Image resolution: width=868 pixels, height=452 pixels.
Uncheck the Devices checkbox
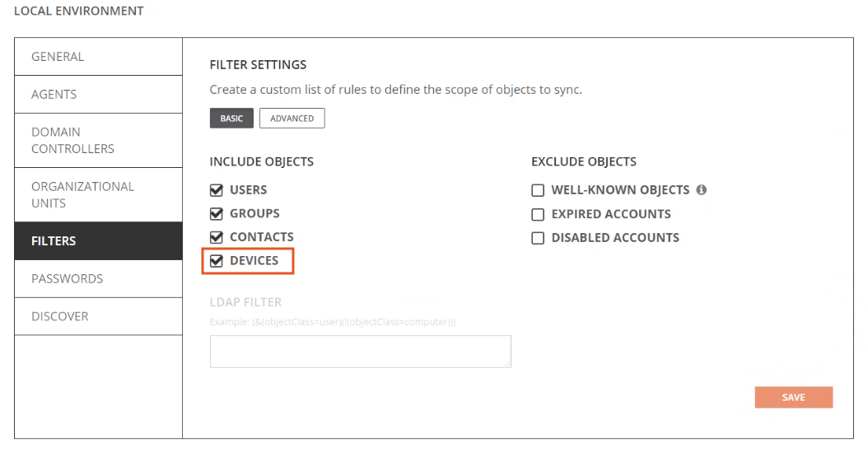(217, 261)
